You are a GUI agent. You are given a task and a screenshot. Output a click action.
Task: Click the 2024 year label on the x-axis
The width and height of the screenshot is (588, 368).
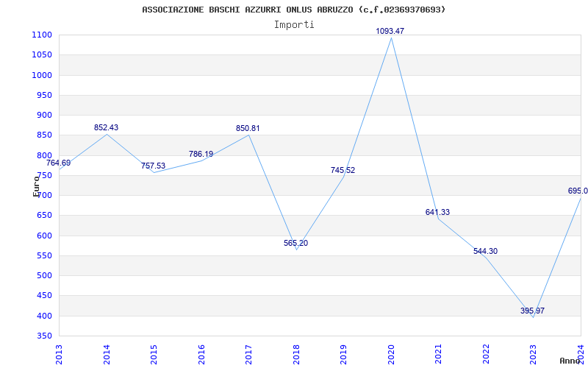(x=581, y=354)
